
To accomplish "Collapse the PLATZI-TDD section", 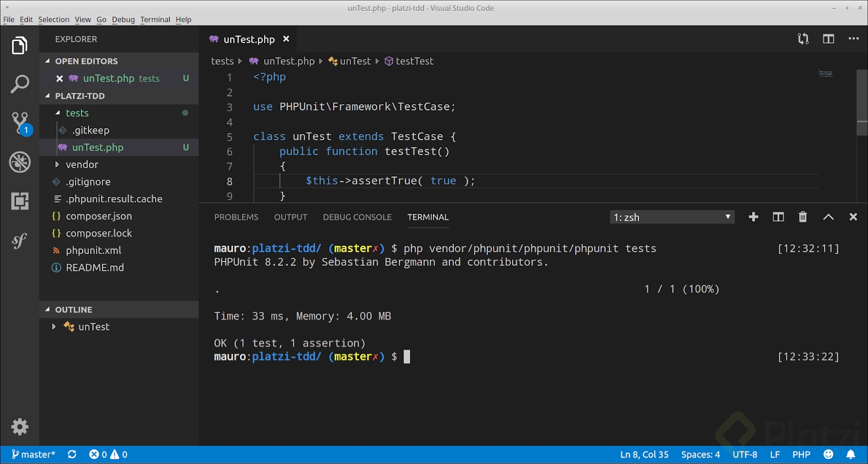I will tap(119, 96).
